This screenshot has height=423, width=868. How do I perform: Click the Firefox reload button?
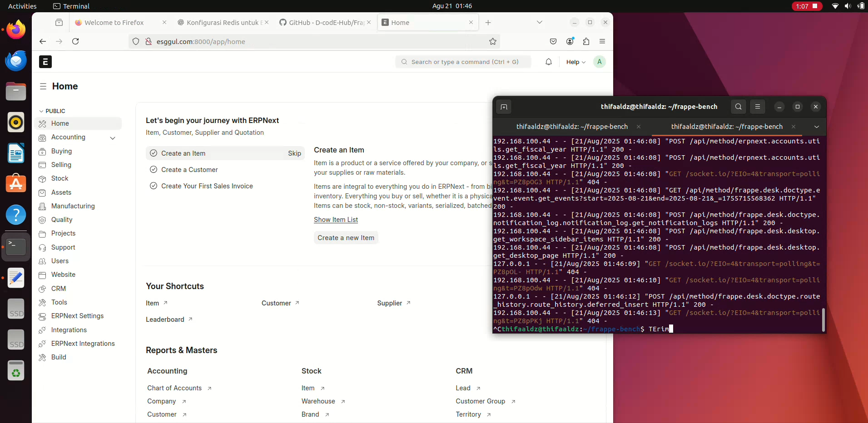click(75, 41)
